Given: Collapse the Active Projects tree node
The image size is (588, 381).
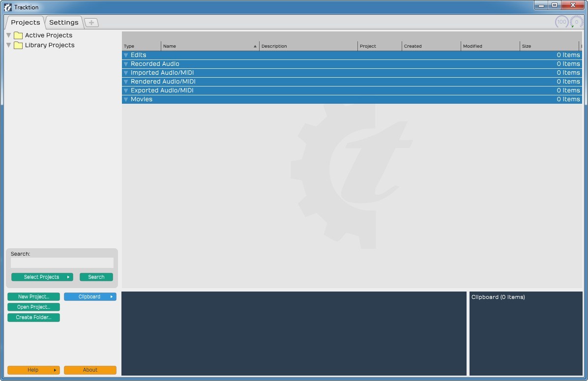Looking at the screenshot, I should 8,35.
